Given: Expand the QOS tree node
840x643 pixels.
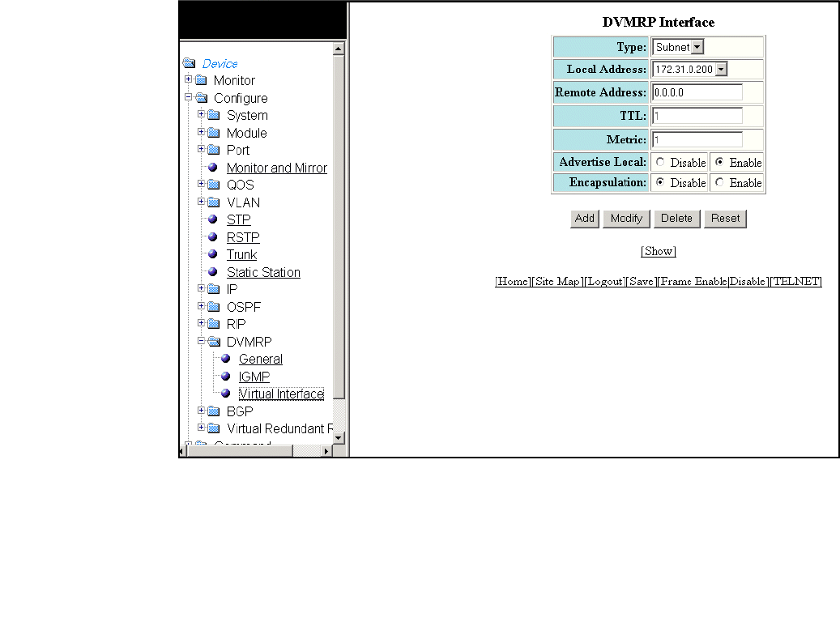Looking at the screenshot, I should [x=201, y=184].
